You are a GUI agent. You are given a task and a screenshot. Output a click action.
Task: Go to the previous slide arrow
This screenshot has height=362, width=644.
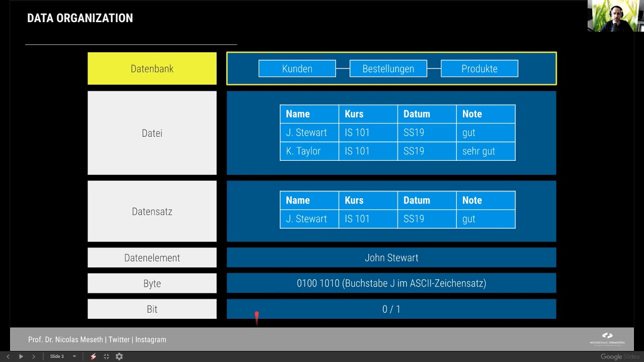8,356
